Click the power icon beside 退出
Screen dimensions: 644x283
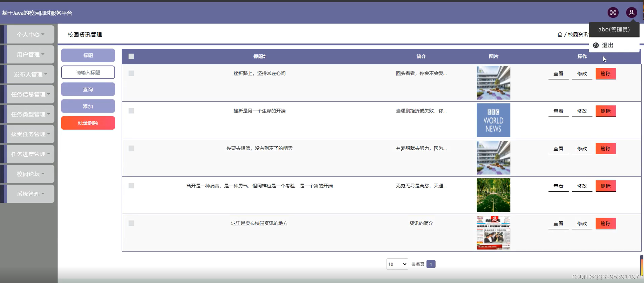click(596, 45)
